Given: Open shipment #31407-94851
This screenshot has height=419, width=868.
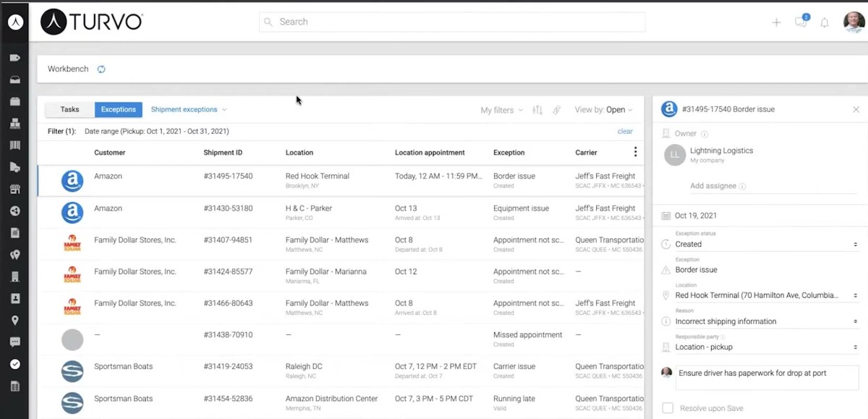Looking at the screenshot, I should [228, 240].
